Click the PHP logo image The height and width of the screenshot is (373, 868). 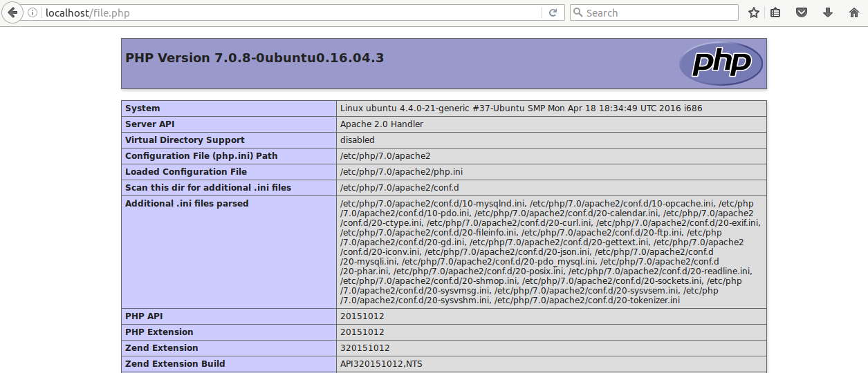721,64
